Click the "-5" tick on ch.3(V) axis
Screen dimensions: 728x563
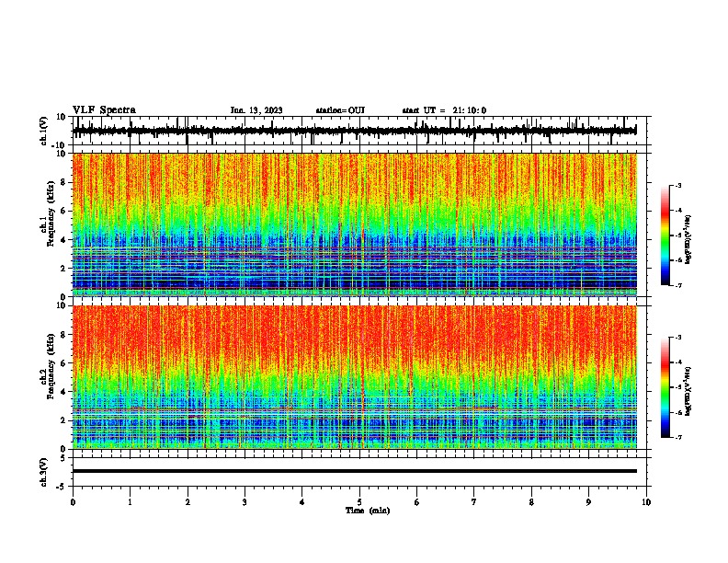coord(62,487)
